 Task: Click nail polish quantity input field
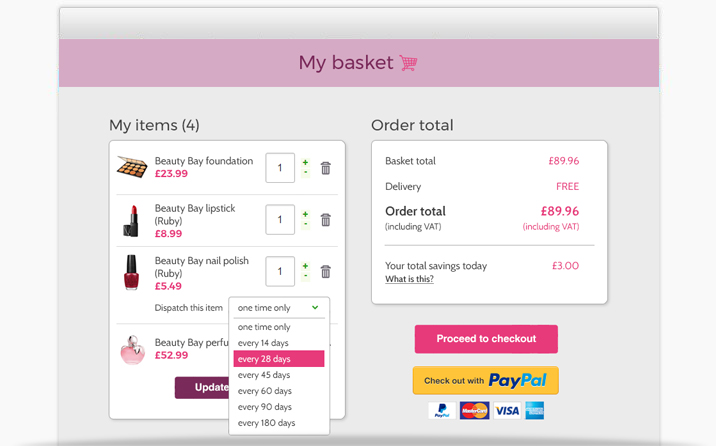tap(280, 271)
